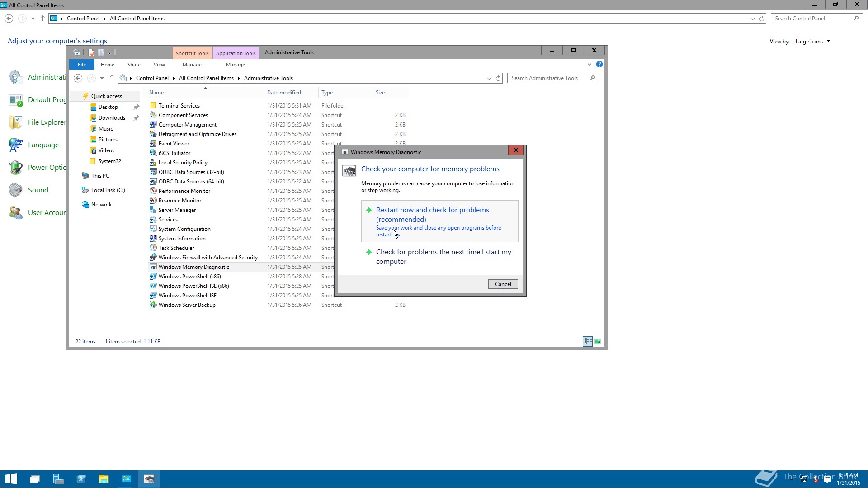Click in Search Control Panel field
The image size is (868, 488).
coord(816,19)
